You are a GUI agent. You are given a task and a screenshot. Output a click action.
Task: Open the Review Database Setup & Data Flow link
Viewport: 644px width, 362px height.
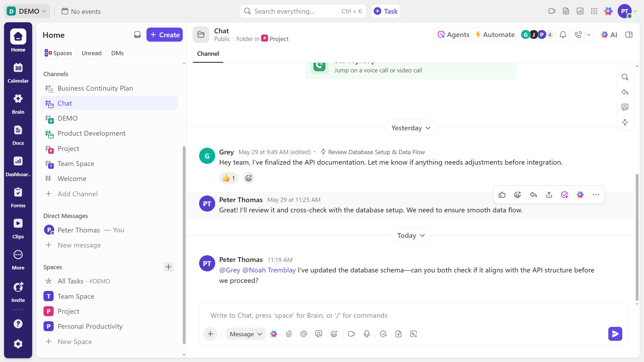[x=376, y=152]
